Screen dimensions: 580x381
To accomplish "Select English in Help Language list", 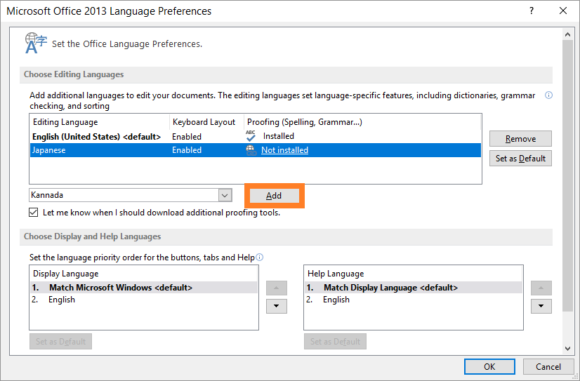I will [x=413, y=300].
